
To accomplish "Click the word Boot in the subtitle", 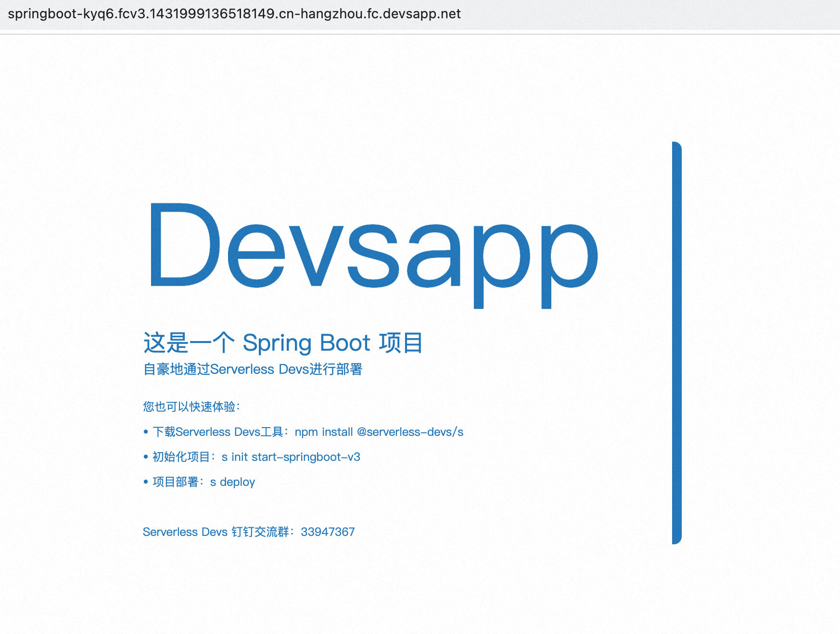I will pos(345,343).
